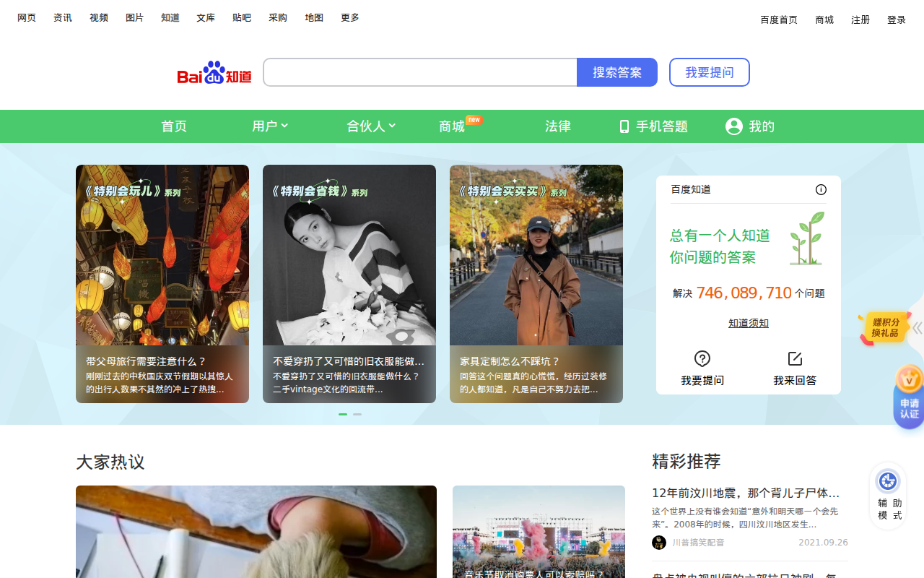Select 首页 in the green navigation bar
924x578 pixels.
click(x=173, y=126)
